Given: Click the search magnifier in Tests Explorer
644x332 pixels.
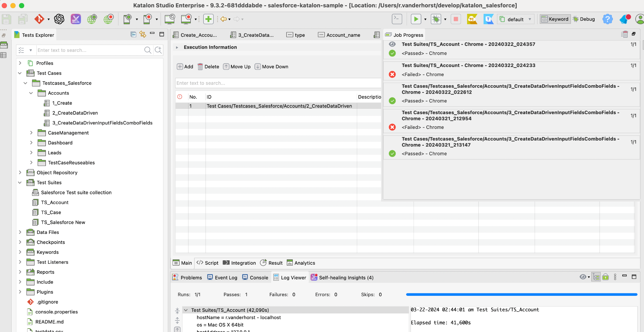Looking at the screenshot, I should click(x=148, y=50).
